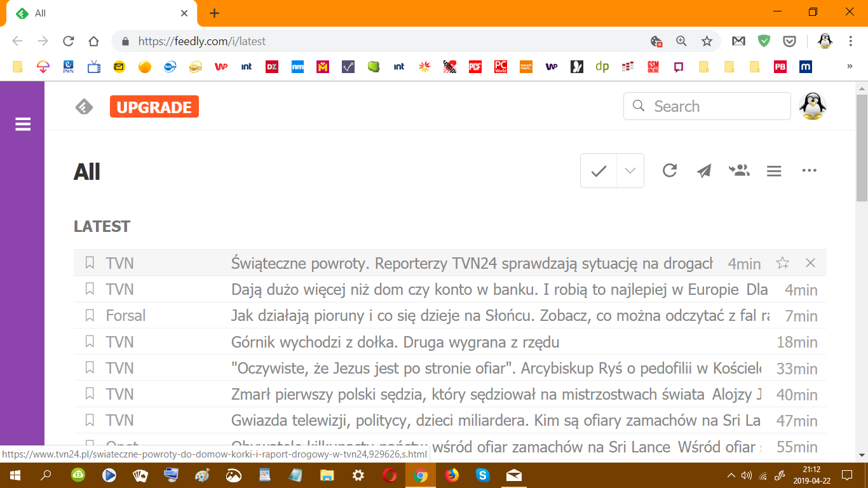This screenshot has height=488, width=868.
Task: Toggle read-later bookmark on the Górnik wychodzi row
Action: tap(90, 341)
